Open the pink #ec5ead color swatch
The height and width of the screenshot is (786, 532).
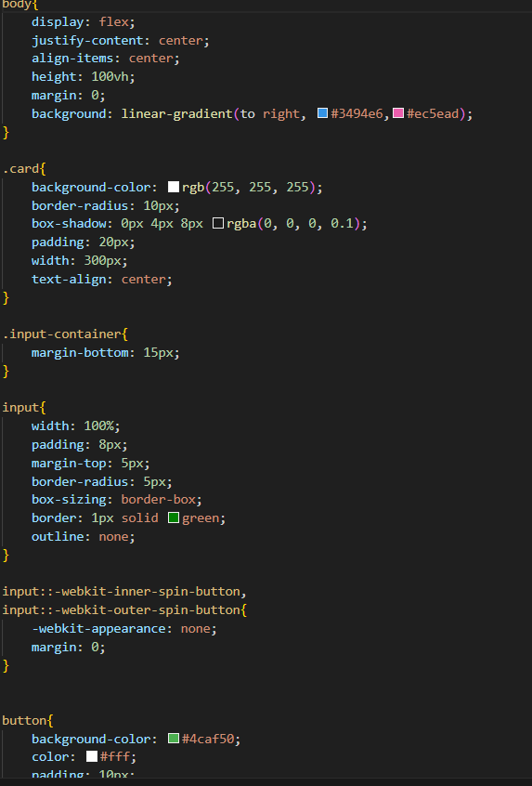tap(398, 113)
